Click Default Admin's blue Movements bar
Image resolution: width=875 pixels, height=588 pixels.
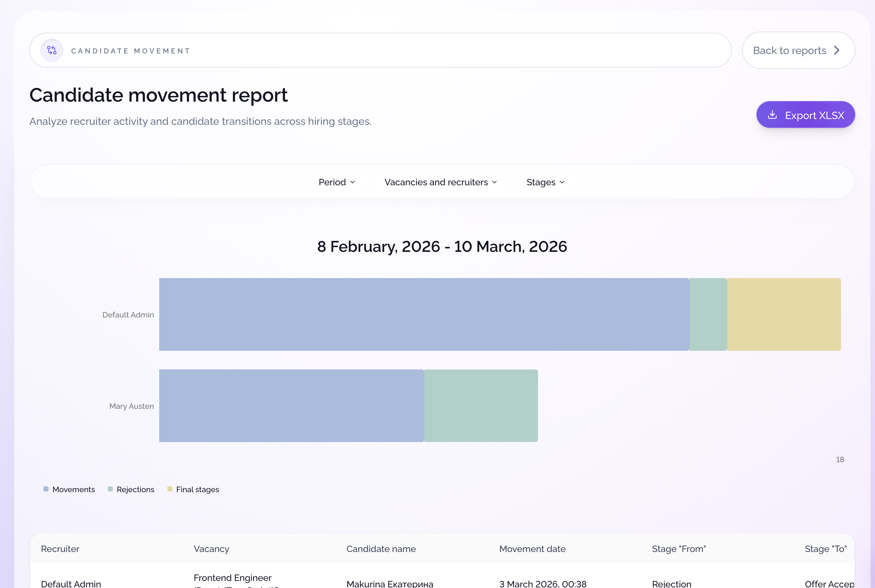[424, 314]
